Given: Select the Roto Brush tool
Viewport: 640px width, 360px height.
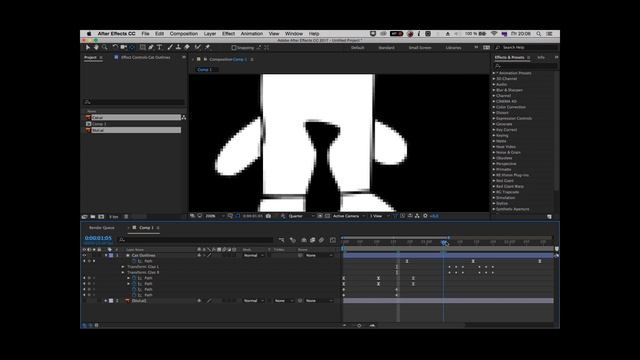Looking at the screenshot, I should pos(198,48).
